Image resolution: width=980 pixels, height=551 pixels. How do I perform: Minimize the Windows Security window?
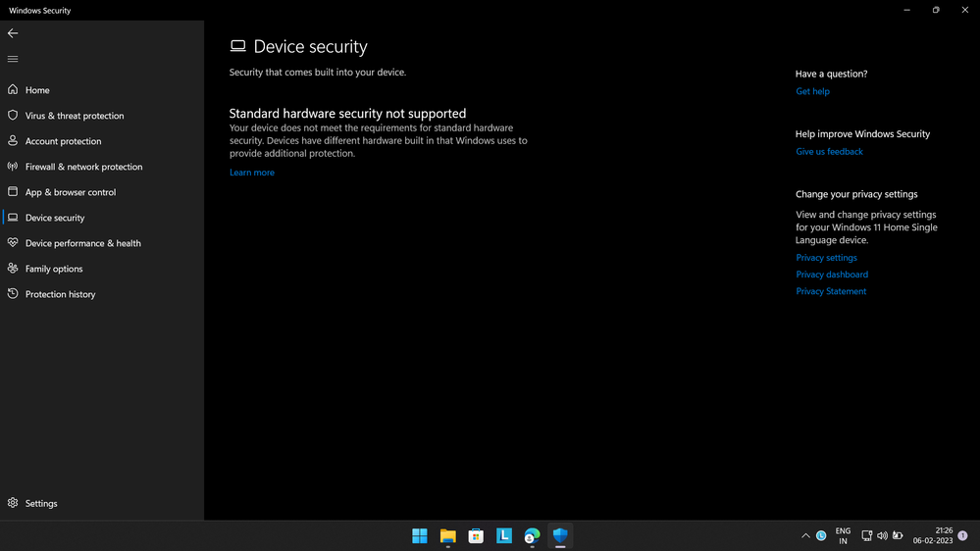point(906,10)
